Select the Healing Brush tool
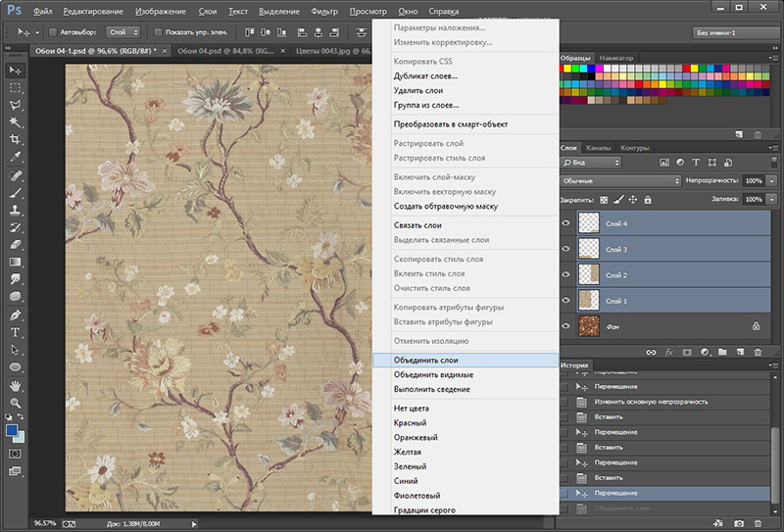This screenshot has width=784, height=532. click(x=15, y=175)
